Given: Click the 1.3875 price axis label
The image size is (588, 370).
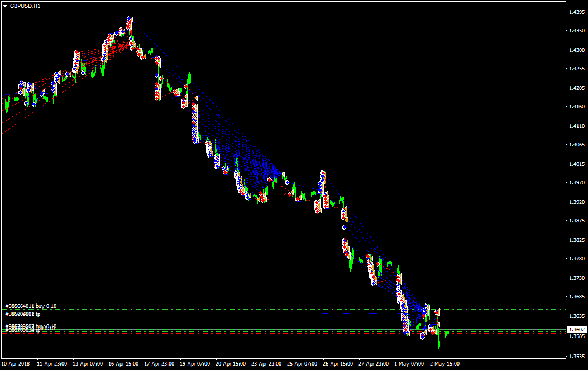Looking at the screenshot, I should tap(576, 220).
